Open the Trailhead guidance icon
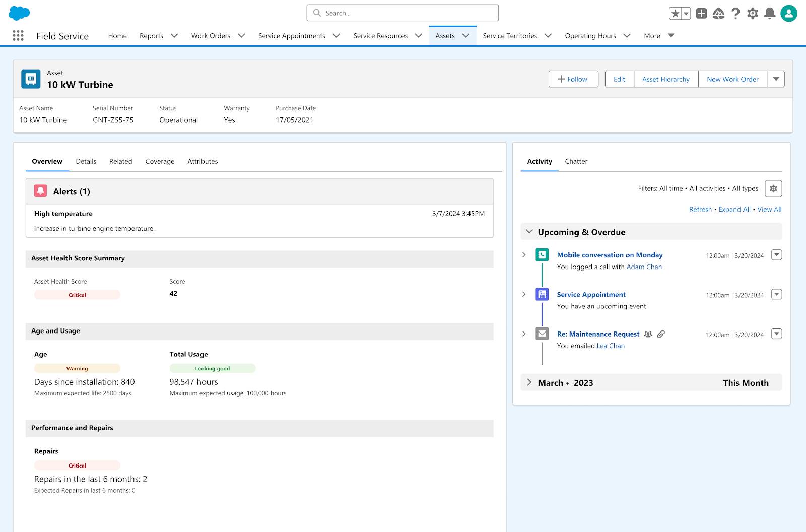Screen dimensions: 806x532 pos(718,14)
